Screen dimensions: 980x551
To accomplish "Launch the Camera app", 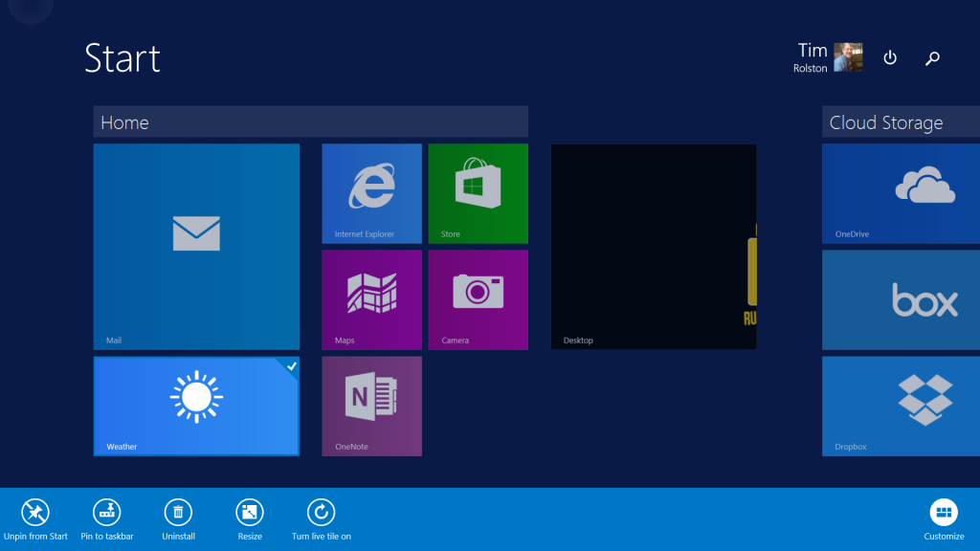I will pos(478,299).
